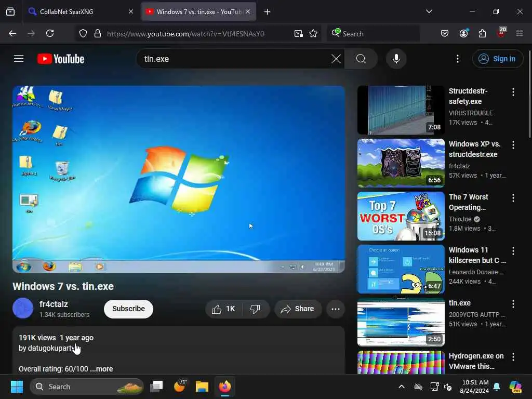The image size is (532, 399).
Task: List all tabs with the chevron
Action: tap(429, 11)
